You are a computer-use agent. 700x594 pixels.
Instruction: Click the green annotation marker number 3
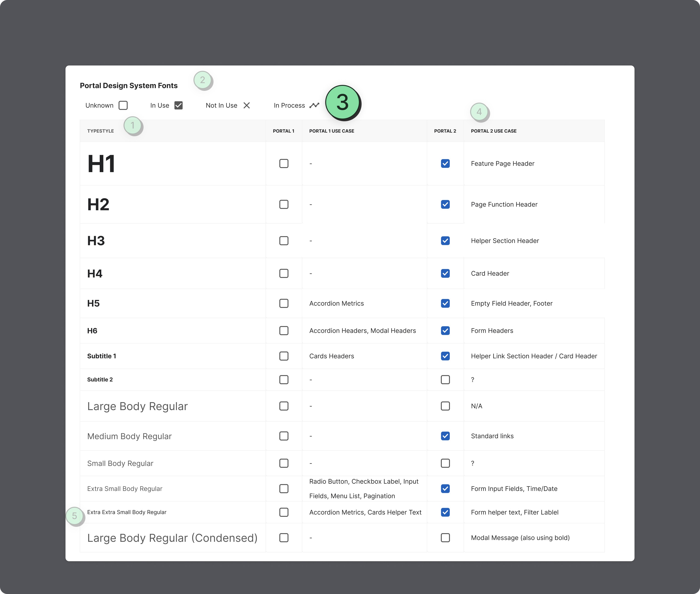pos(342,102)
